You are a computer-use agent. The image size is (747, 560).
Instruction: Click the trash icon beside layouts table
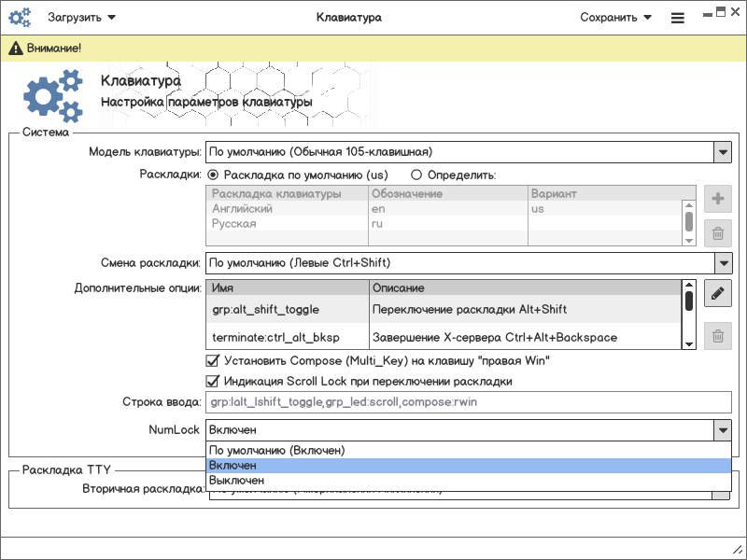tap(717, 234)
